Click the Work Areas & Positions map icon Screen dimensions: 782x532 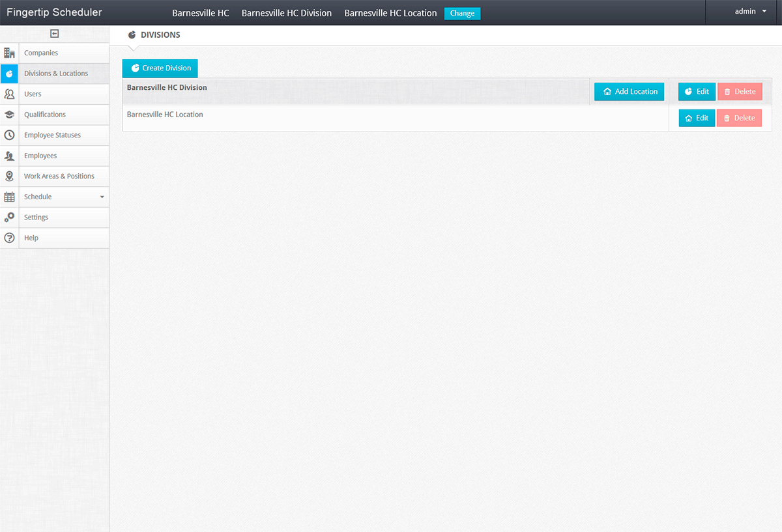[x=9, y=176]
